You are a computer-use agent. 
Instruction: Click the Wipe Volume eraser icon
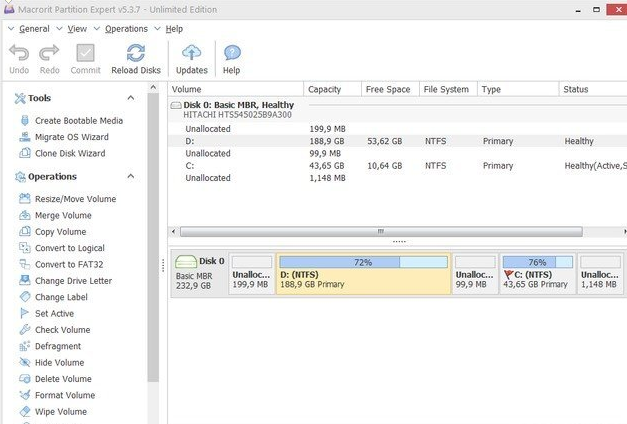25,412
